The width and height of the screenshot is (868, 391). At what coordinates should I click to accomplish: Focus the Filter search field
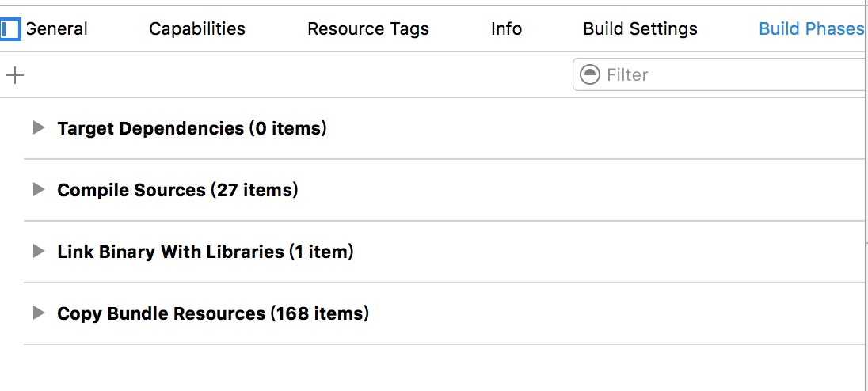[x=720, y=74]
